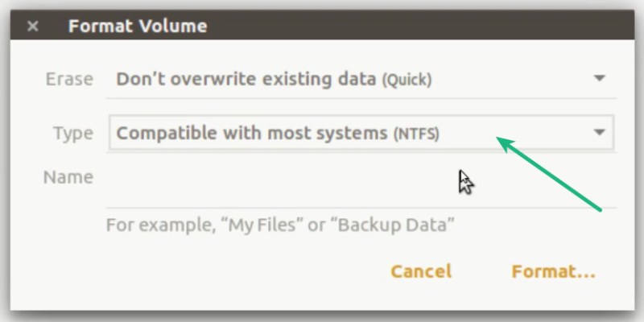
Task: Click the empty dialog area left of Cancel
Action: coord(242,271)
